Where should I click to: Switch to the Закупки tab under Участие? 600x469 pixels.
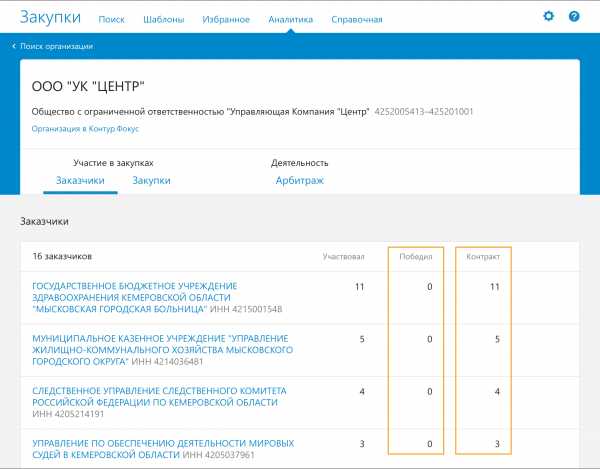(x=151, y=180)
